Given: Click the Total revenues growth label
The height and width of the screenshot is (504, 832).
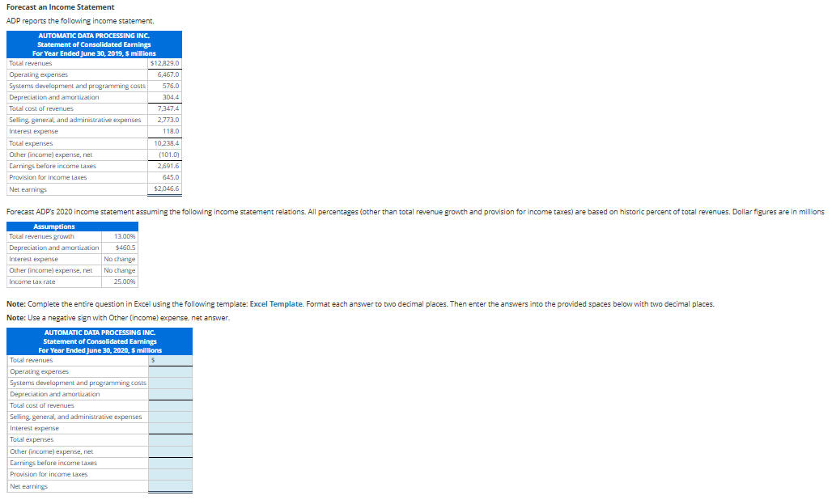Looking at the screenshot, I should (x=41, y=236).
